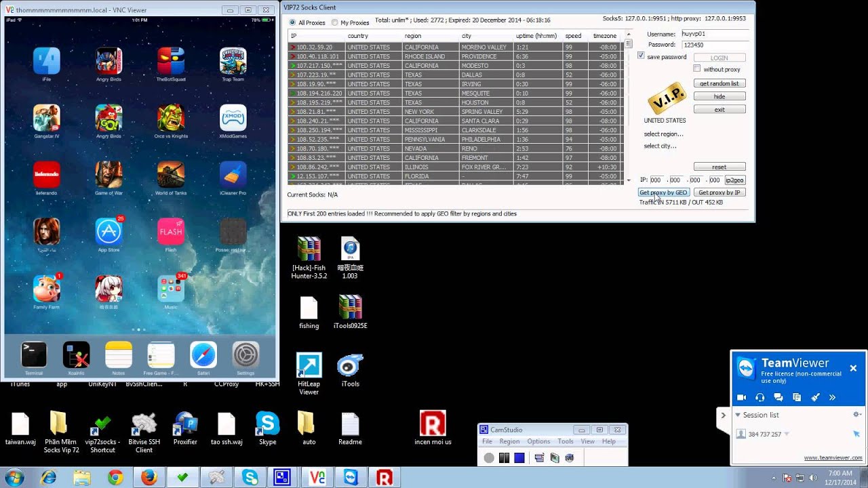This screenshot has width=868, height=488.
Task: Open TeamViewer file transfer icon
Action: 796,397
